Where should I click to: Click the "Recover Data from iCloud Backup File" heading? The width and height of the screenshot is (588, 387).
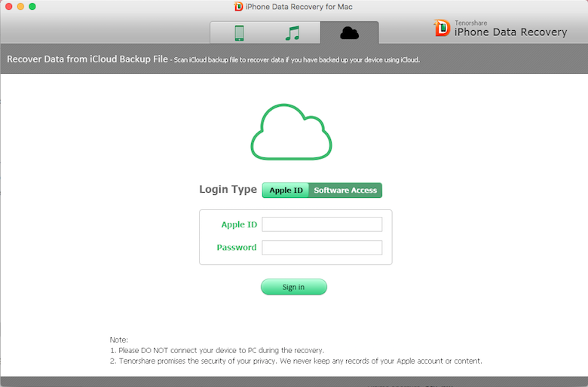click(x=87, y=59)
